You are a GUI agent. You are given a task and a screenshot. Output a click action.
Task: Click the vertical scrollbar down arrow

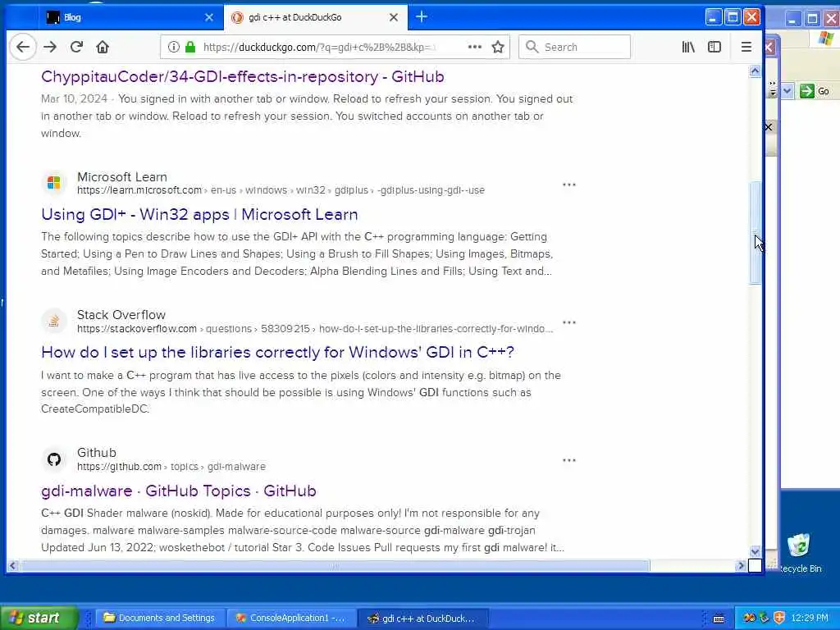coord(755,551)
